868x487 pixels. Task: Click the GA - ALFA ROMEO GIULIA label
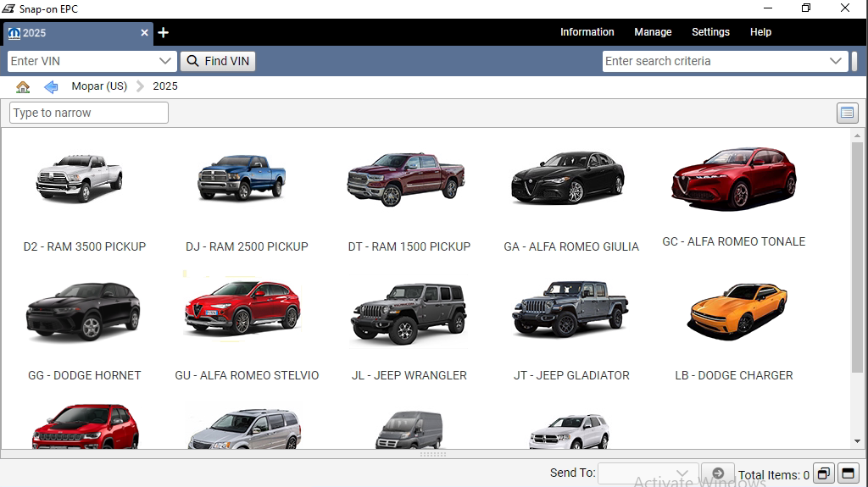tap(571, 246)
